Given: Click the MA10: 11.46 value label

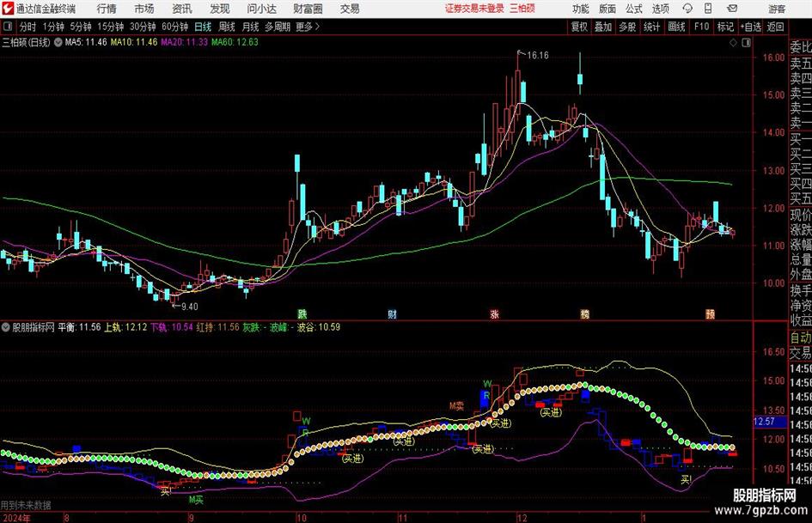Looking at the screenshot, I should tap(134, 42).
